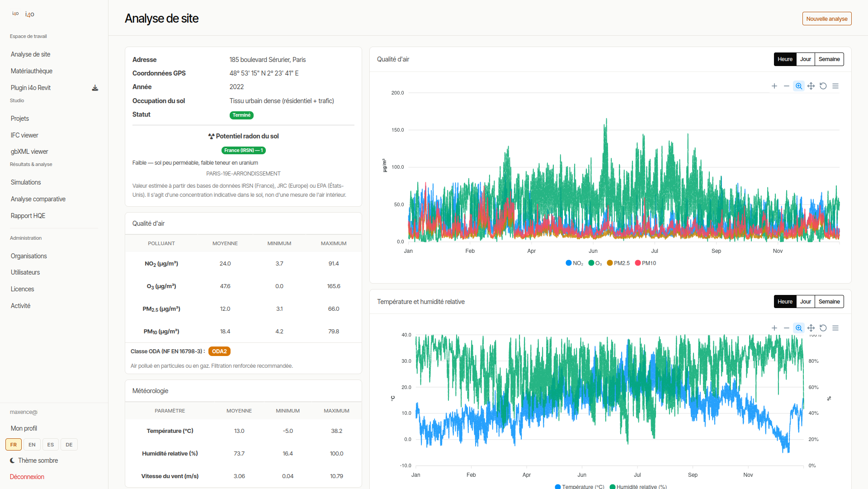Zoom in on Température chart
The height and width of the screenshot is (489, 868).
click(774, 328)
